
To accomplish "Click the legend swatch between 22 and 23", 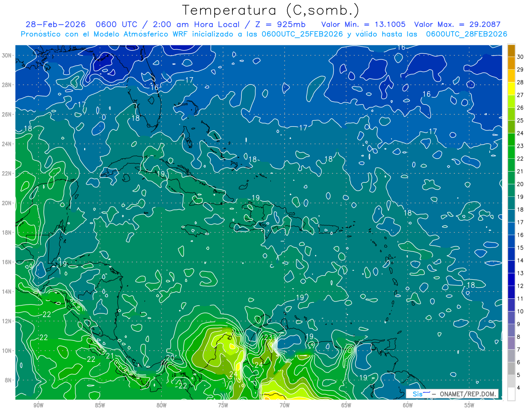I will [x=511, y=152].
